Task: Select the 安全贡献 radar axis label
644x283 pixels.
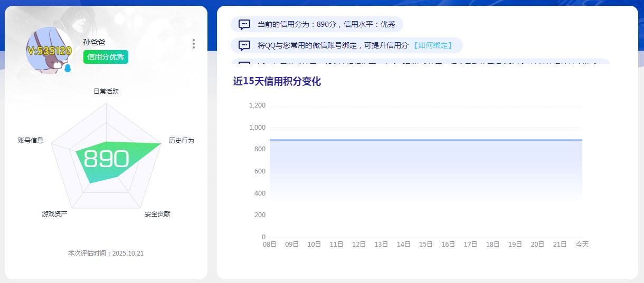Action: (x=157, y=214)
